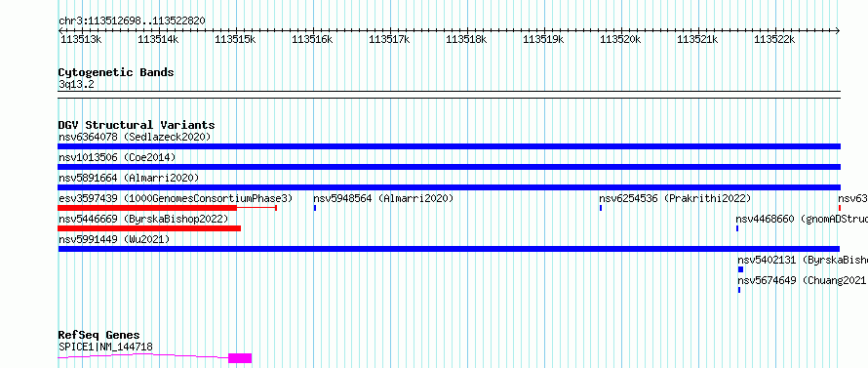The height and width of the screenshot is (368, 868).
Task: Click the 113517k ruler label
Action: [389, 39]
